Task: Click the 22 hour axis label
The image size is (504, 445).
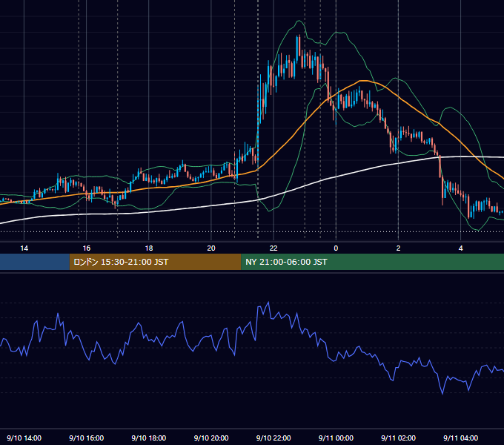Action: (273, 248)
